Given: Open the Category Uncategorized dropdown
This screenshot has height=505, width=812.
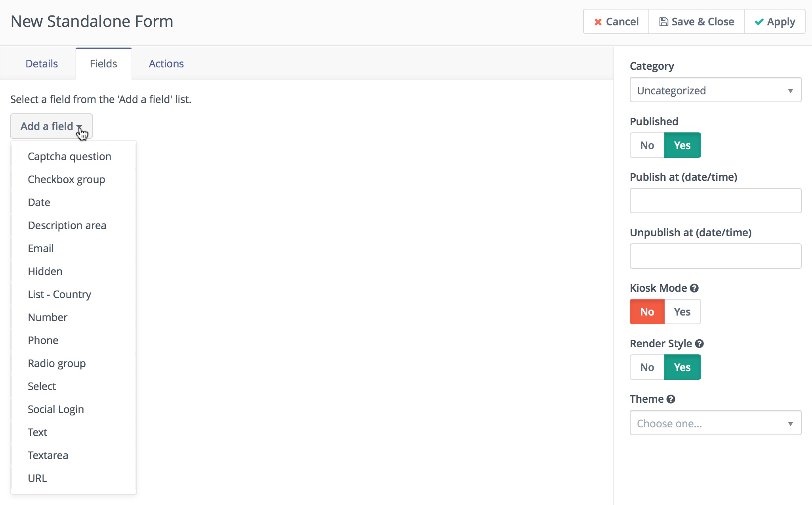Looking at the screenshot, I should pos(715,90).
